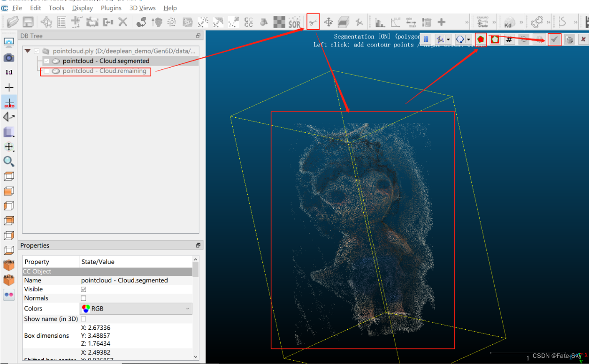Pause segmentation with the pause button
589x364 pixels.
click(x=426, y=39)
